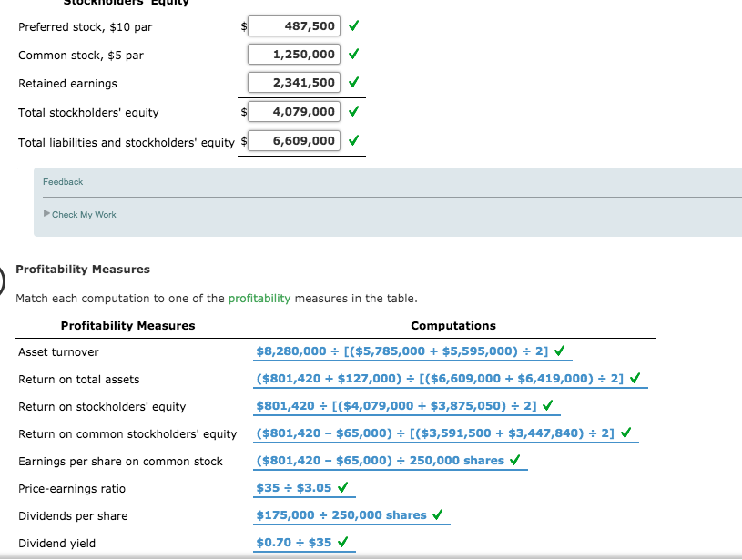Click the Return on common stockholders' equity answer
This screenshot has width=742, height=560.
[437, 433]
